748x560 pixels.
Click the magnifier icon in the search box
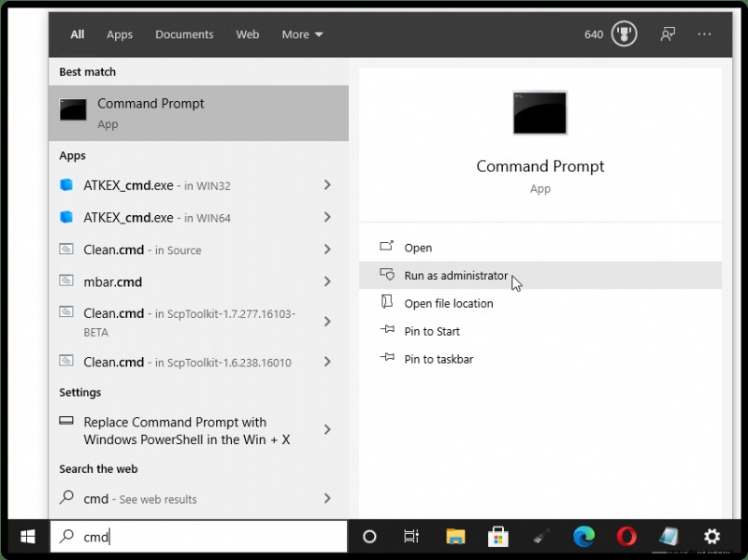pos(66,536)
